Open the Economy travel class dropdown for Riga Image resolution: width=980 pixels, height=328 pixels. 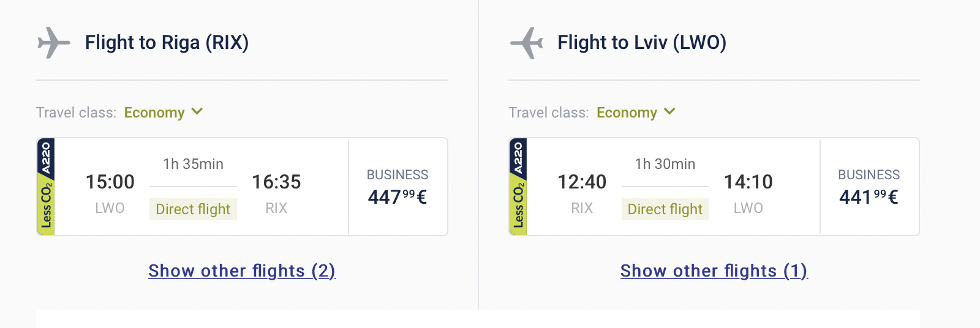(154, 113)
